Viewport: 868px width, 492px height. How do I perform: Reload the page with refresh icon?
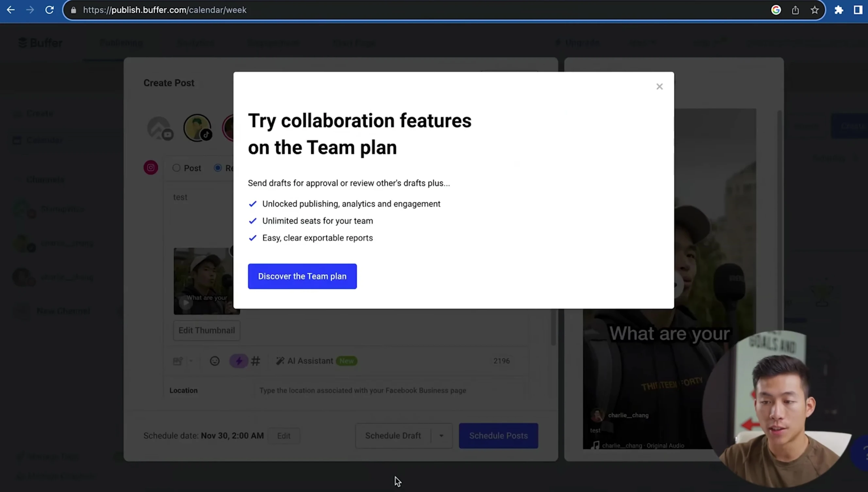pos(50,10)
